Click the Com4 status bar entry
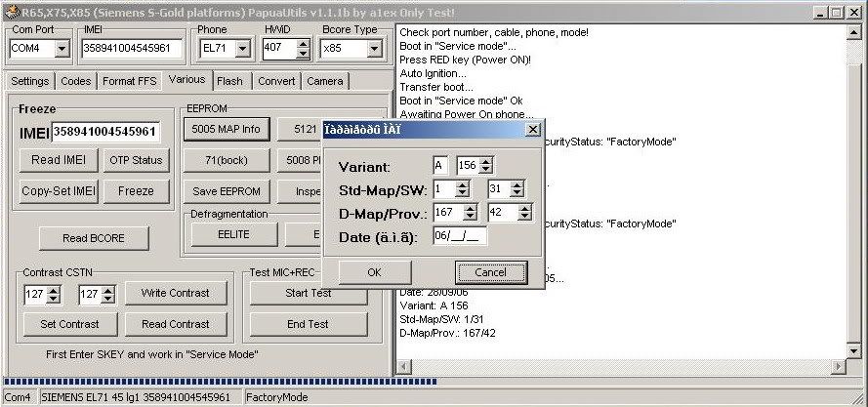Image resolution: width=868 pixels, height=407 pixels. pyautogui.click(x=19, y=397)
